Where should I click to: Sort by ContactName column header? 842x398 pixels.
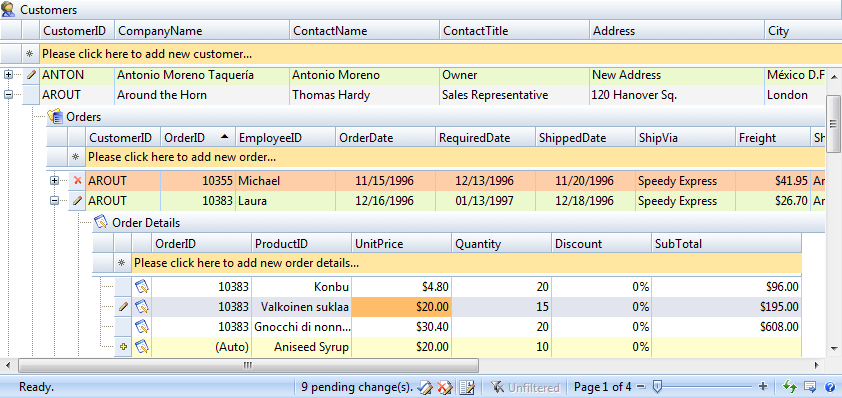[364, 31]
